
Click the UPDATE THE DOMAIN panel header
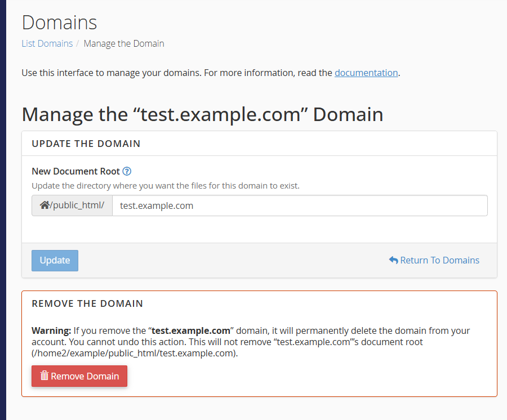[86, 144]
